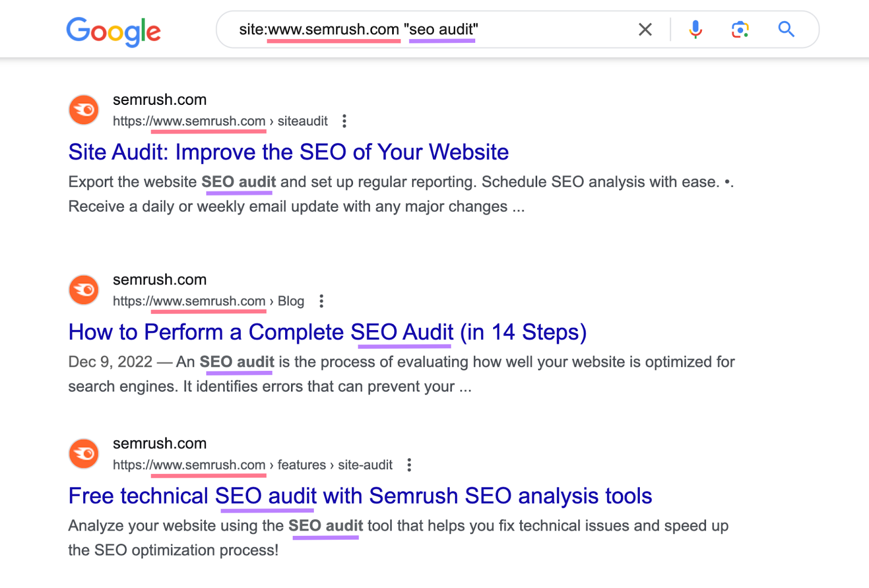Open the three-dot menu on the Blog result
Image resolution: width=869 pixels, height=588 pixels.
point(321,301)
